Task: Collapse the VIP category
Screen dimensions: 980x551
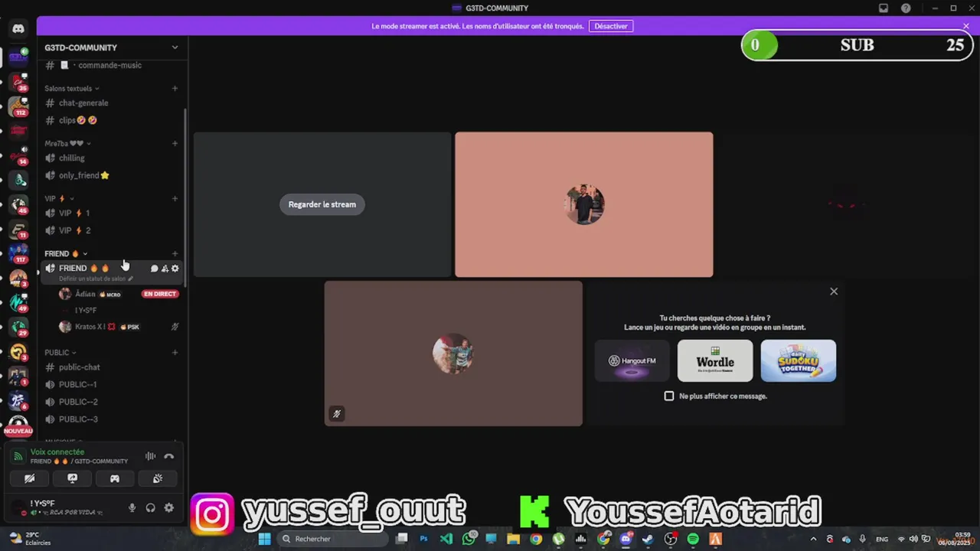Action: tap(59, 199)
